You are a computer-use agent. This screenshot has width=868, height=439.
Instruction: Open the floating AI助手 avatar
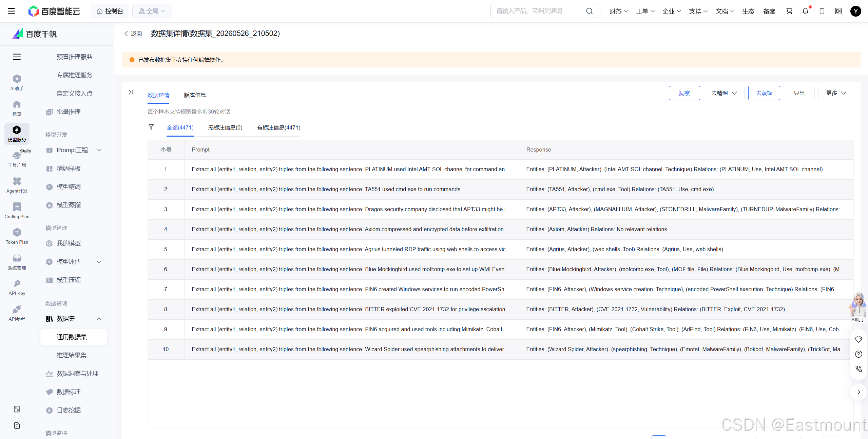coord(857,307)
